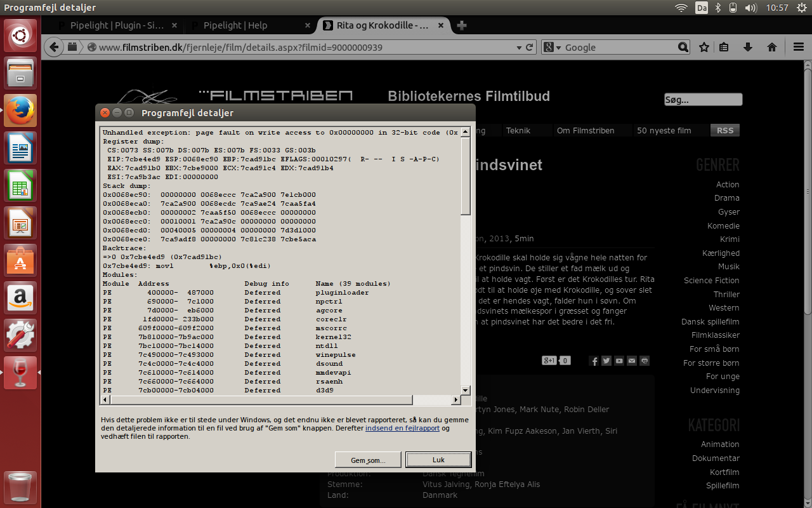Screen dimensions: 812x508
Task: Click scroll down arrow in crash details
Action: coord(466,390)
